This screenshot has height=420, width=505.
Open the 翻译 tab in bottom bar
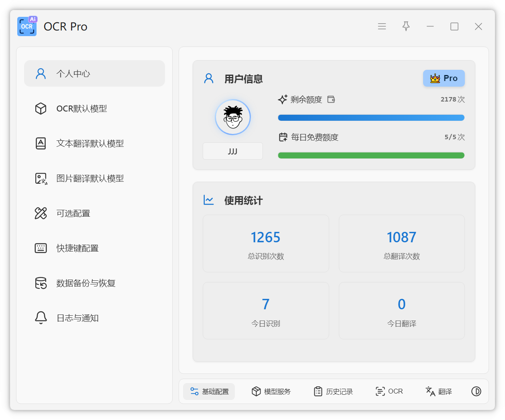click(439, 392)
